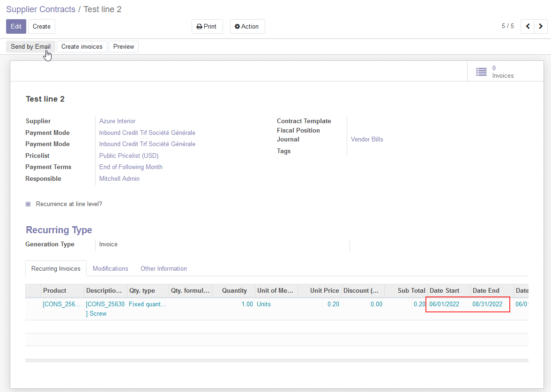The width and height of the screenshot is (551, 392).
Task: Go to previous record arrow
Action: pyautogui.click(x=528, y=26)
